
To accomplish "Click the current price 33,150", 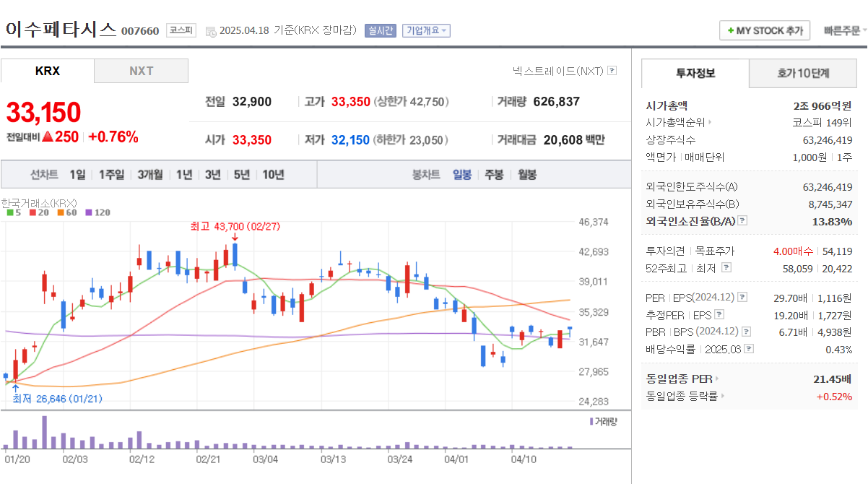I will tap(43, 112).
